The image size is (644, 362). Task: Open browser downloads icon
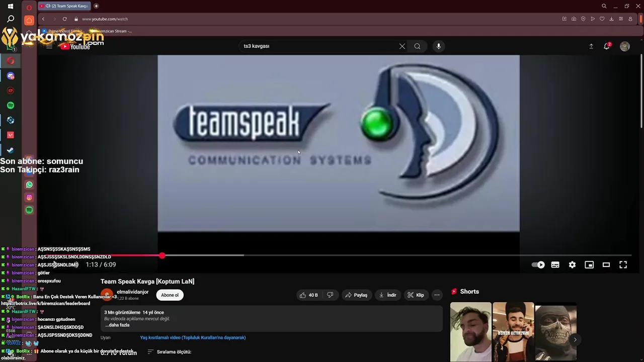(x=611, y=19)
